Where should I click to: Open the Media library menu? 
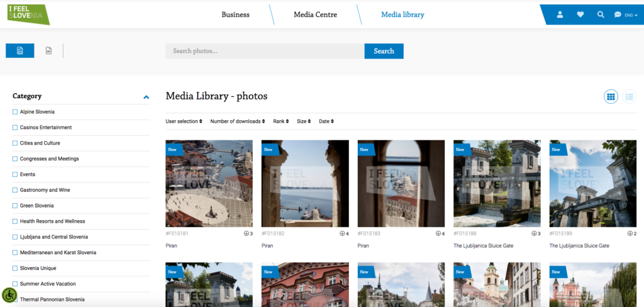click(402, 15)
